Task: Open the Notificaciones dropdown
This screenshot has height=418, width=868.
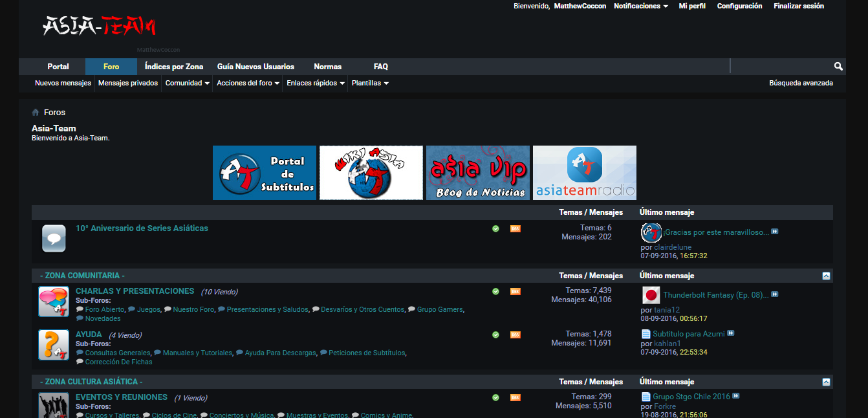Action: click(x=641, y=6)
